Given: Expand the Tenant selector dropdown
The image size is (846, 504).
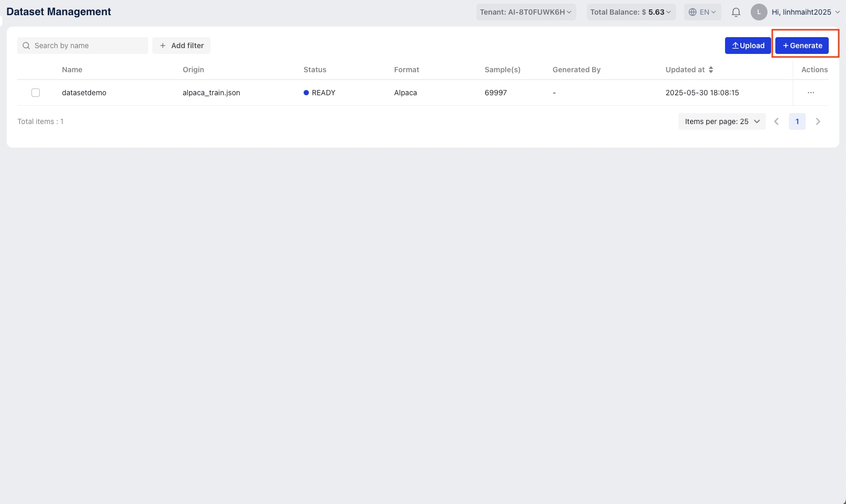Looking at the screenshot, I should tap(526, 12).
